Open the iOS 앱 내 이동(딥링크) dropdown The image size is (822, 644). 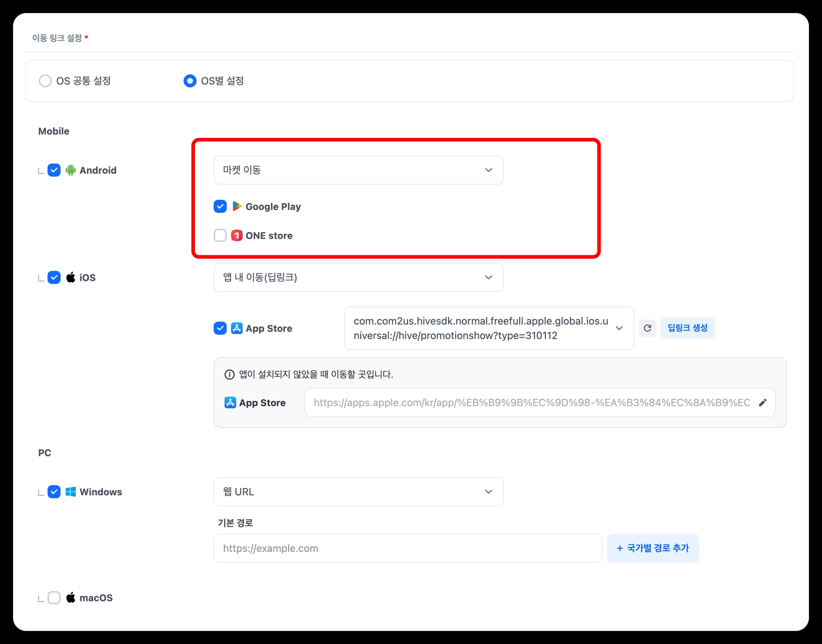[x=358, y=277]
